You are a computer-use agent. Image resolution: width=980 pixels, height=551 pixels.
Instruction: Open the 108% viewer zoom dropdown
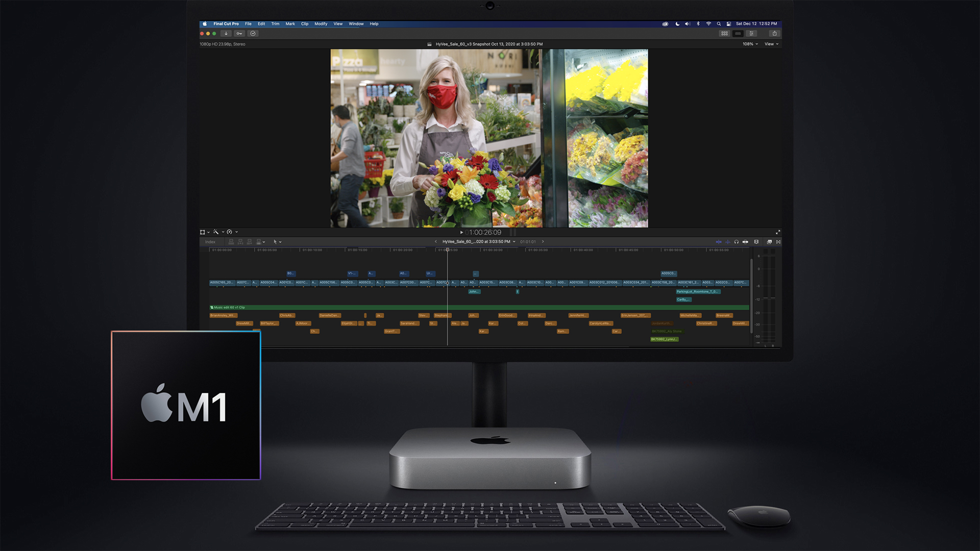[x=750, y=44]
